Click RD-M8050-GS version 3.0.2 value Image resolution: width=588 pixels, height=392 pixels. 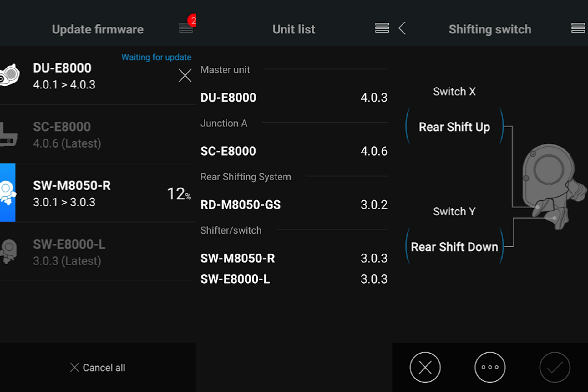point(374,205)
